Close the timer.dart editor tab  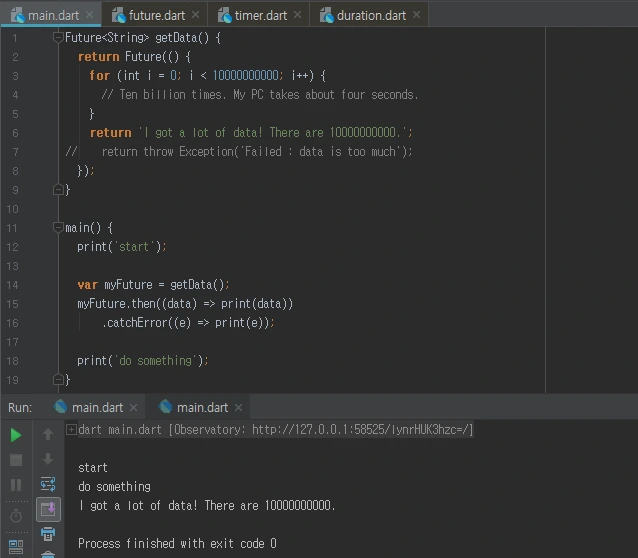(298, 15)
